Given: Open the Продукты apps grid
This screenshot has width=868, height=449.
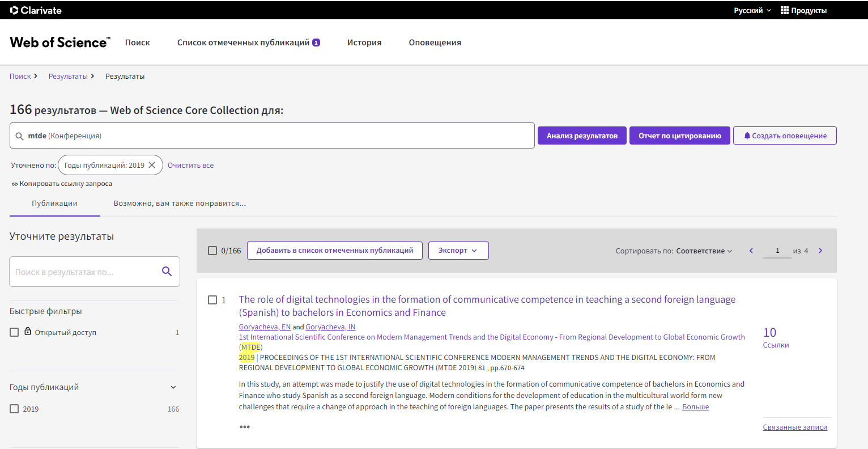Looking at the screenshot, I should [803, 10].
